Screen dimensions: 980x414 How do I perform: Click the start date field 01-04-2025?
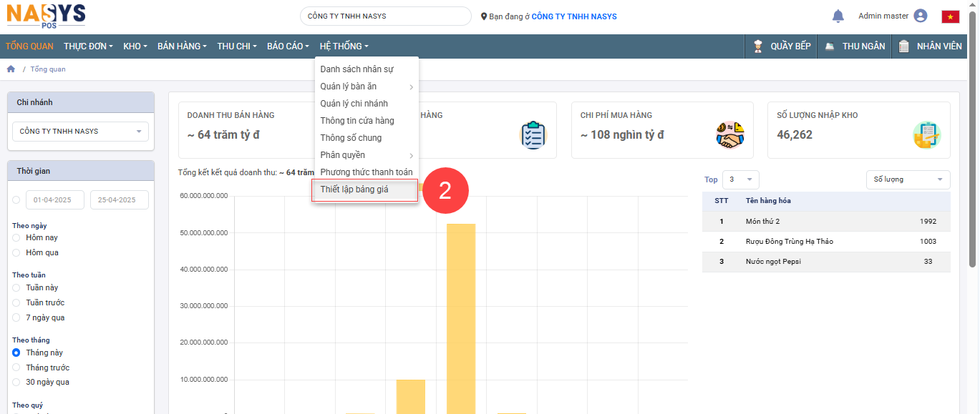55,200
